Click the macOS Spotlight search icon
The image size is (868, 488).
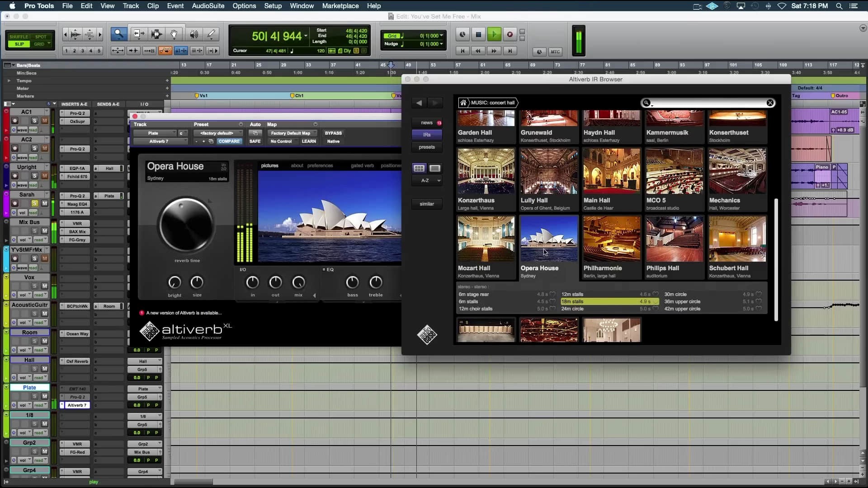[839, 6]
